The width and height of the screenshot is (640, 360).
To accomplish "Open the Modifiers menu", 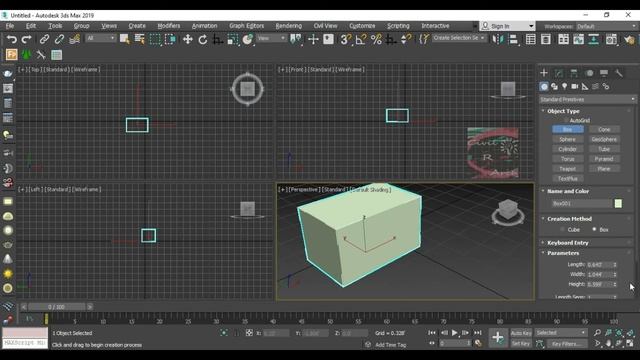I will click(x=169, y=26).
